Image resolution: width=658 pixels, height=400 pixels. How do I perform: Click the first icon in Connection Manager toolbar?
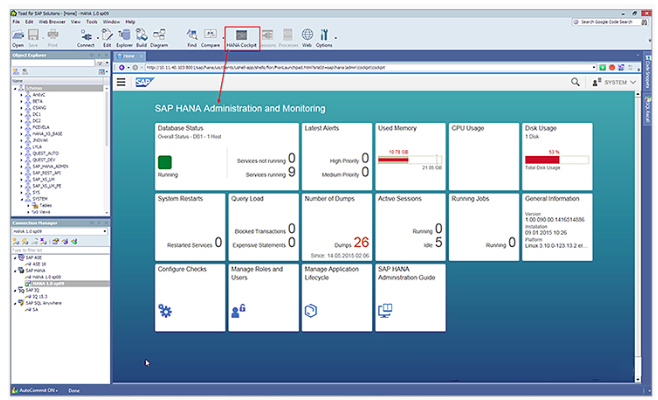pyautogui.click(x=16, y=241)
